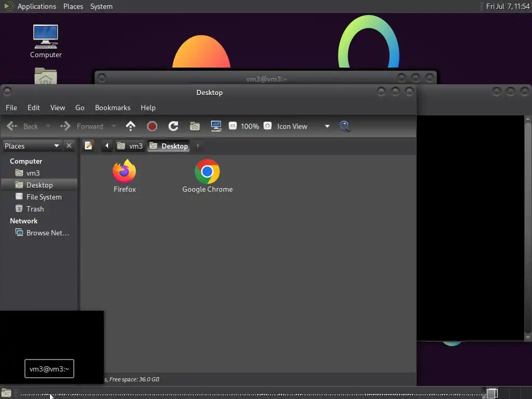Open the File menu
Screen dimensions: 532x399
coord(11,108)
